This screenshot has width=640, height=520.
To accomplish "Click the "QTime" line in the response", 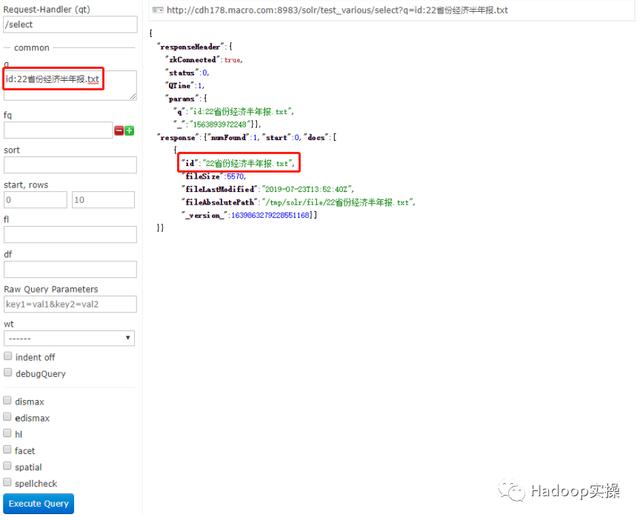I will coord(184,86).
